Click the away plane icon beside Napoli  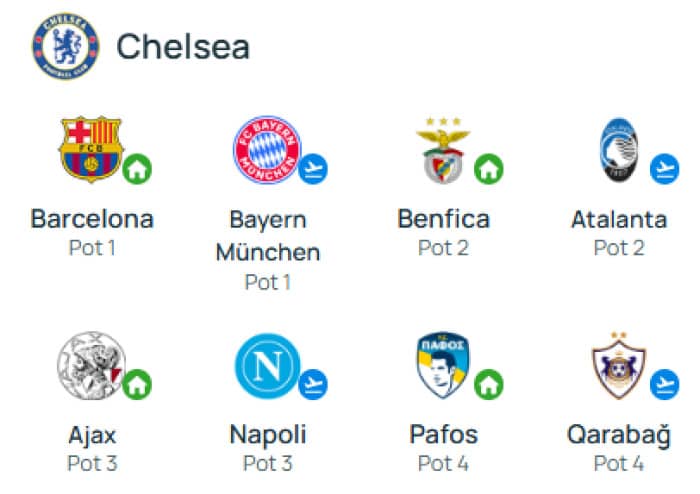click(313, 385)
